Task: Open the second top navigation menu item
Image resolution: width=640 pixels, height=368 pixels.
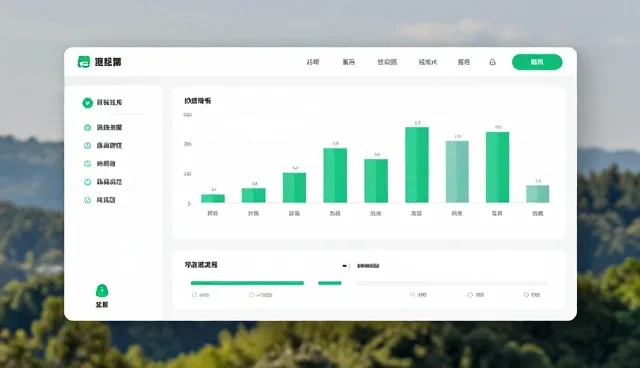Action: coord(349,62)
